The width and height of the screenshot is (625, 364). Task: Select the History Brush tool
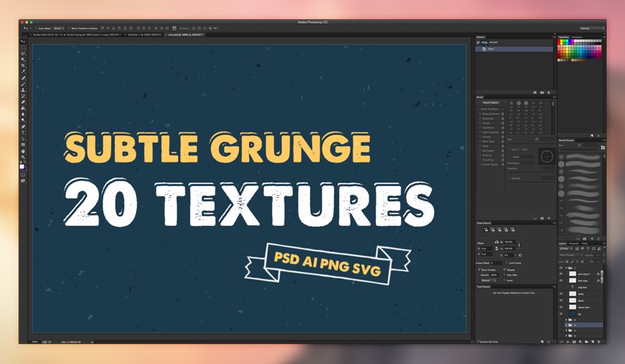[x=23, y=96]
